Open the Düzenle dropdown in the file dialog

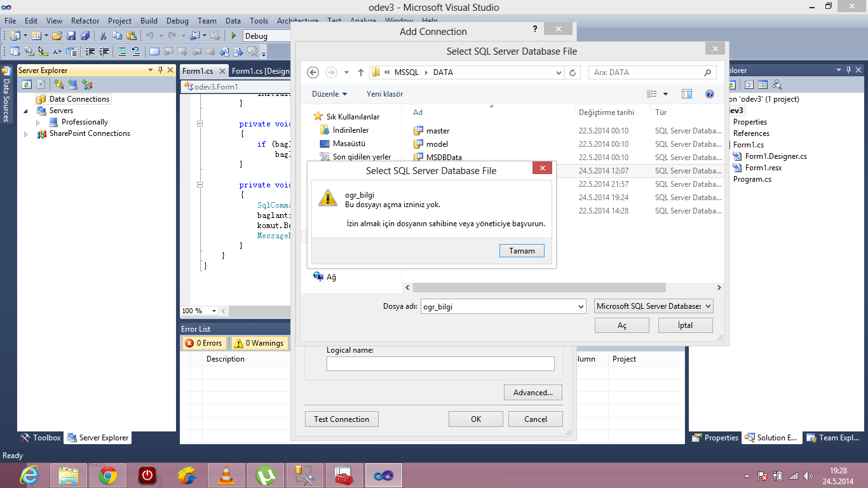[x=330, y=94]
